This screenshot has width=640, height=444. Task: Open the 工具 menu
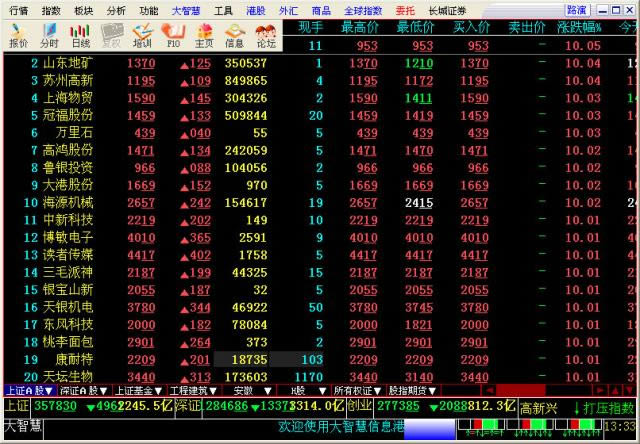pyautogui.click(x=223, y=11)
